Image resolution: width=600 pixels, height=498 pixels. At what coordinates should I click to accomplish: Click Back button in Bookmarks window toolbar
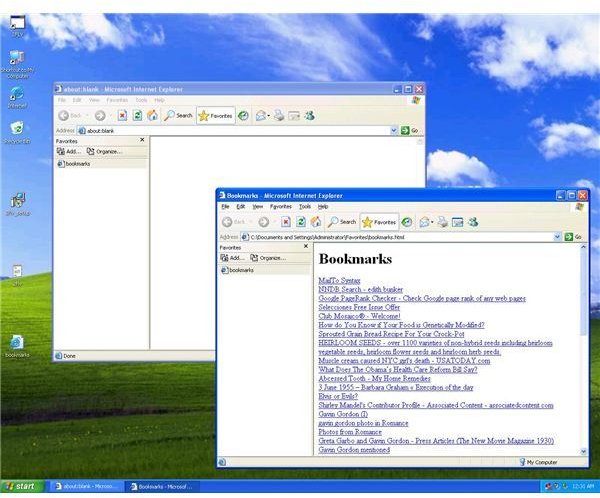pos(233,222)
